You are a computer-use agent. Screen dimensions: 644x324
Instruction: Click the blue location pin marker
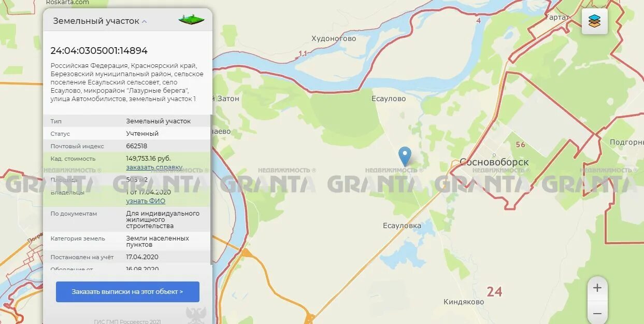tap(405, 157)
